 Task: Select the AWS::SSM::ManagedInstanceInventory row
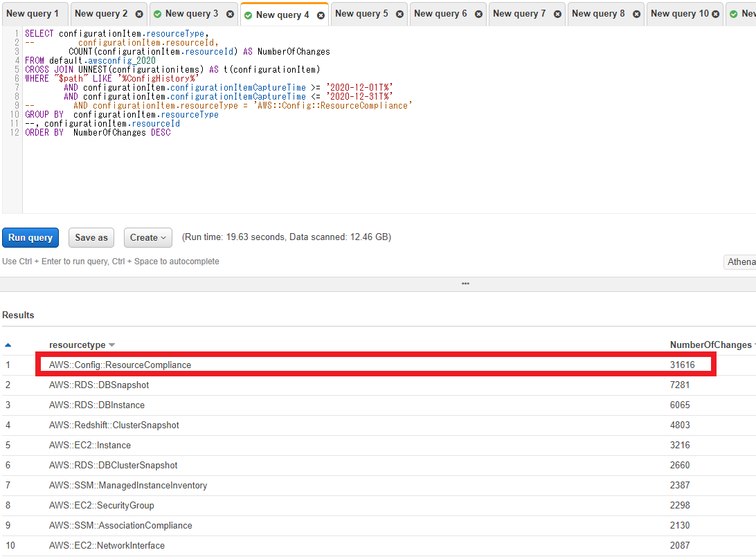pyautogui.click(x=379, y=485)
